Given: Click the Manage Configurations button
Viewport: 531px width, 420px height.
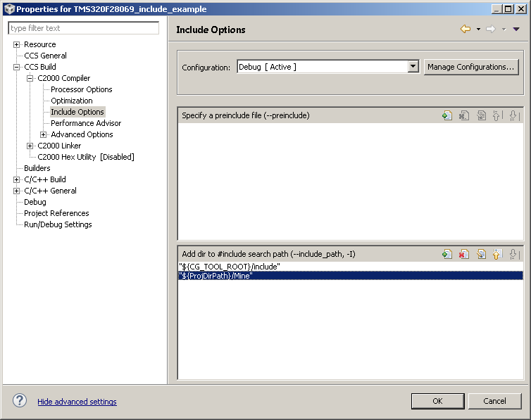Looking at the screenshot, I should [x=471, y=67].
